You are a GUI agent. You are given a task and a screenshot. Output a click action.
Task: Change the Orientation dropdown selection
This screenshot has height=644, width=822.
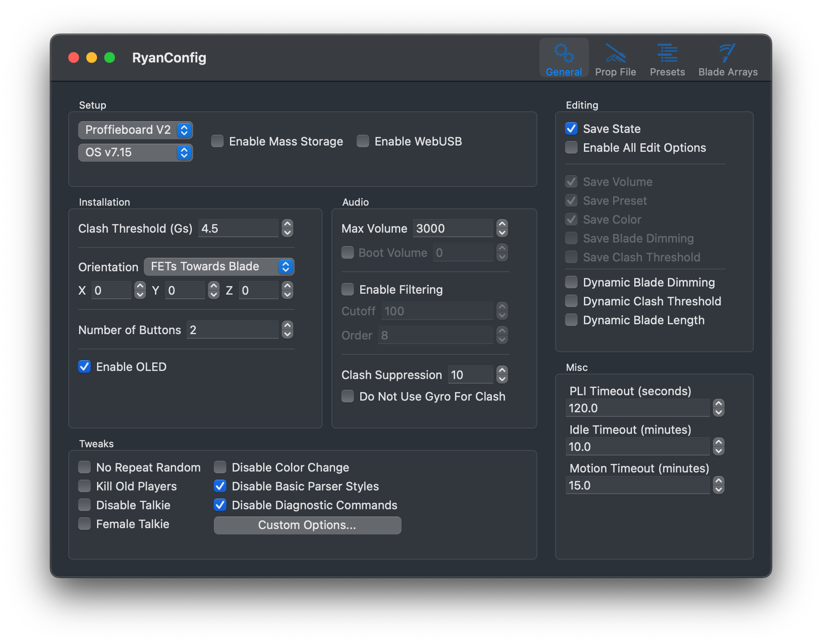pyautogui.click(x=219, y=266)
